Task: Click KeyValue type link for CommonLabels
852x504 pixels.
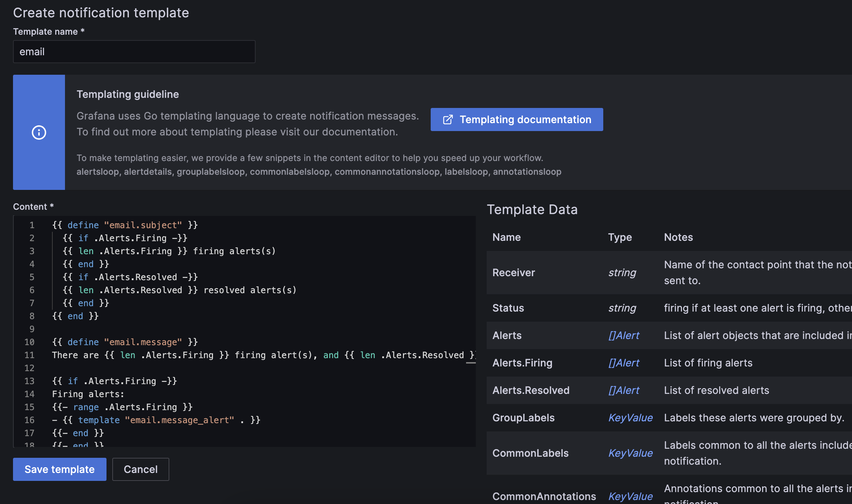Action: tap(630, 453)
